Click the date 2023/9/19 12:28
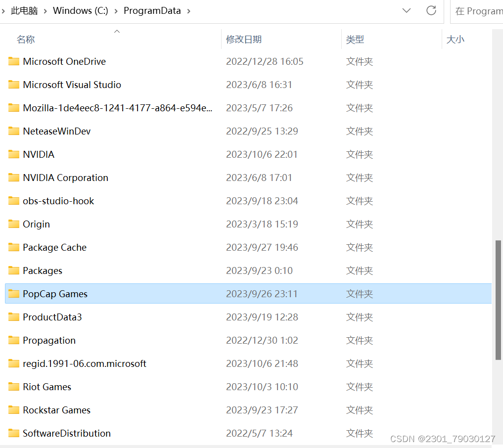This screenshot has height=448, width=503. pos(262,317)
